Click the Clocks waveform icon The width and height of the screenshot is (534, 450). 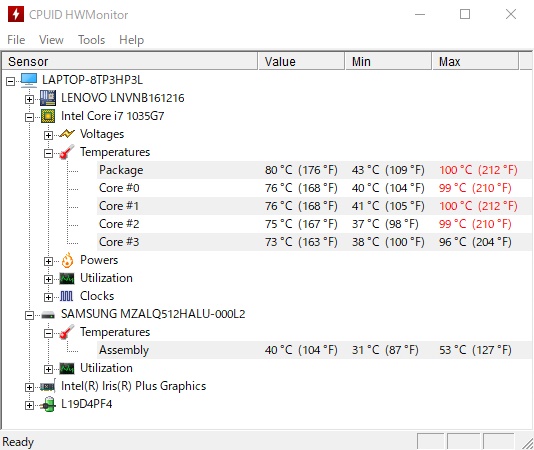pos(66,296)
